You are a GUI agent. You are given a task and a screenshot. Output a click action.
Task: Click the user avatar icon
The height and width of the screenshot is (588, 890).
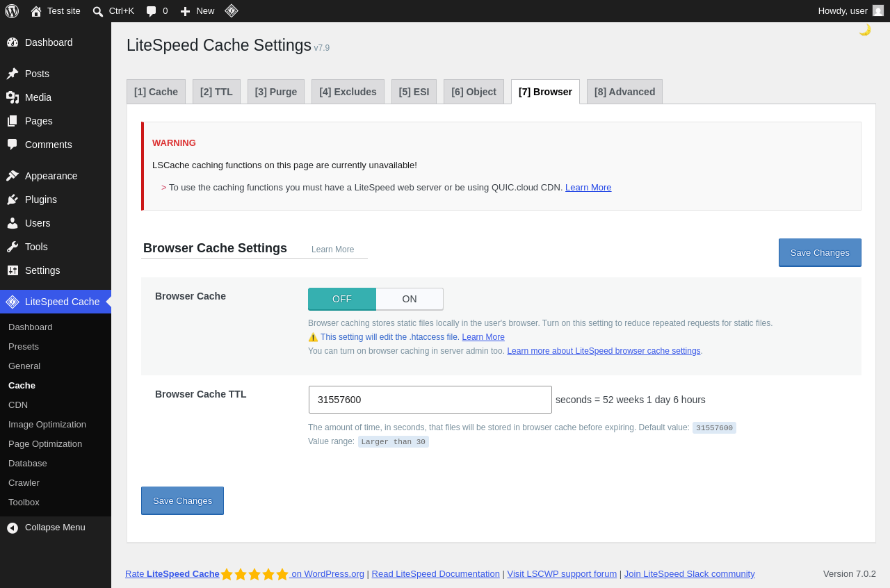878,10
